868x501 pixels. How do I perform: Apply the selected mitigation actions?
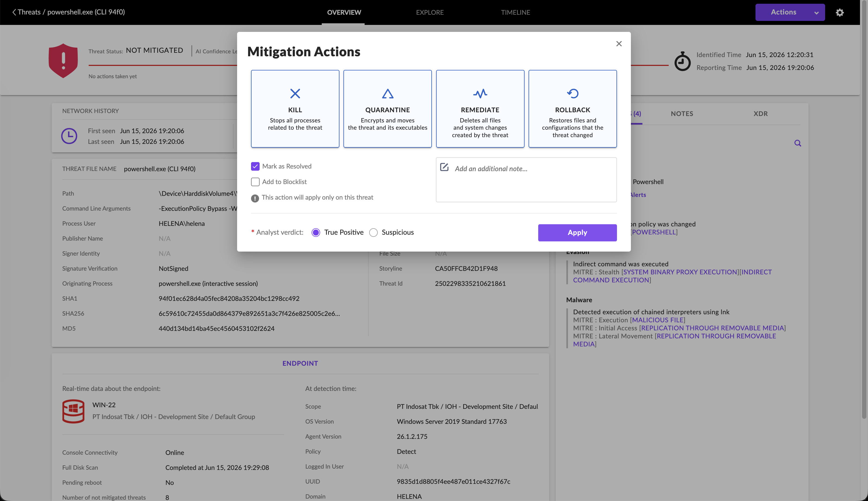tap(577, 233)
